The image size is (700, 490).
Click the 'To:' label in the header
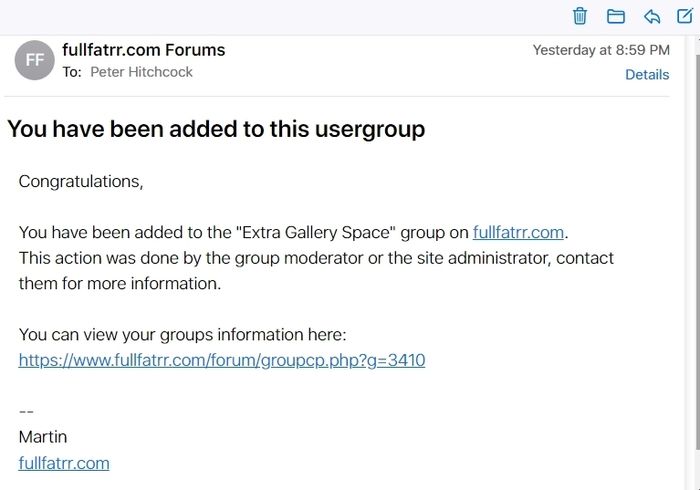click(x=72, y=72)
